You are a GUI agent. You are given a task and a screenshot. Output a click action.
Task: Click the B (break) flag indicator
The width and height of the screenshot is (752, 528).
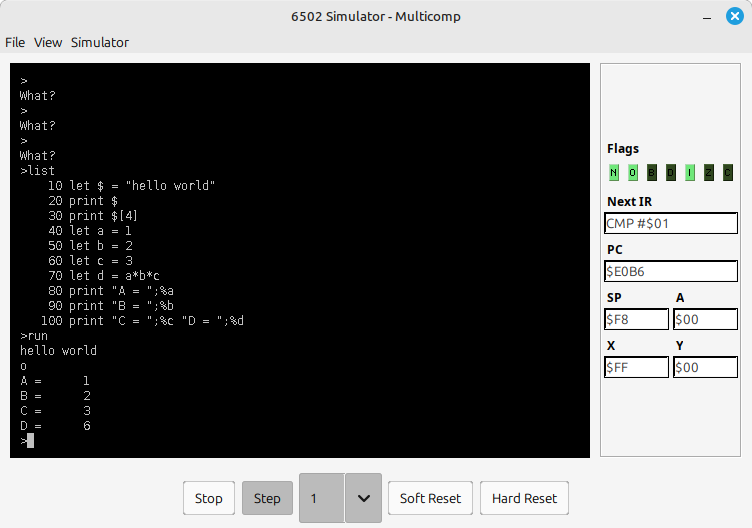coord(652,173)
